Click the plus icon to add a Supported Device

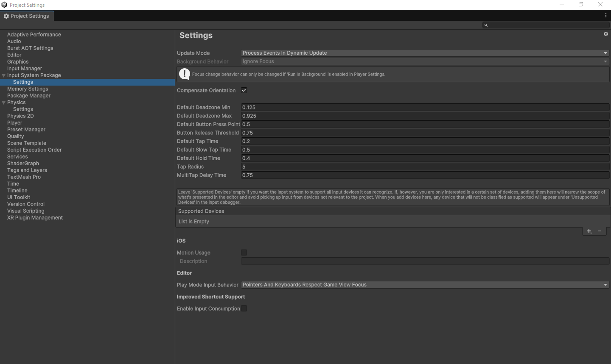[589, 231]
